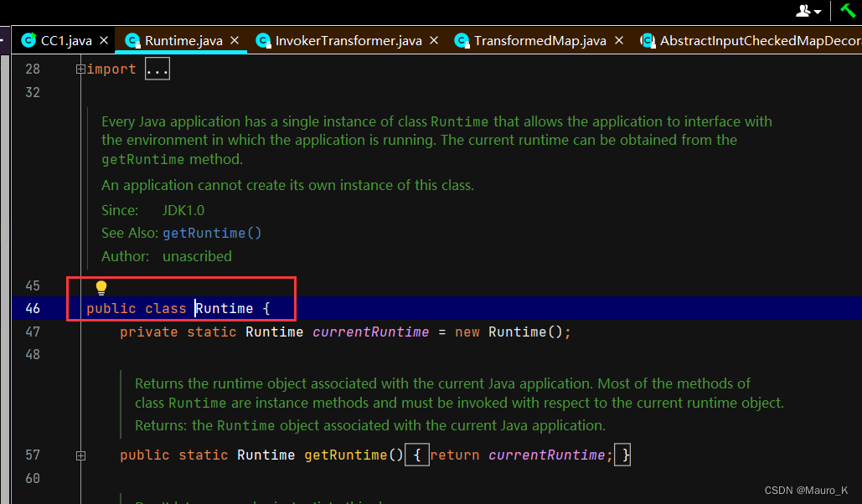Image resolution: width=862 pixels, height=504 pixels.
Task: Click 'An application cannot create' doc sentence
Action: click(x=287, y=185)
